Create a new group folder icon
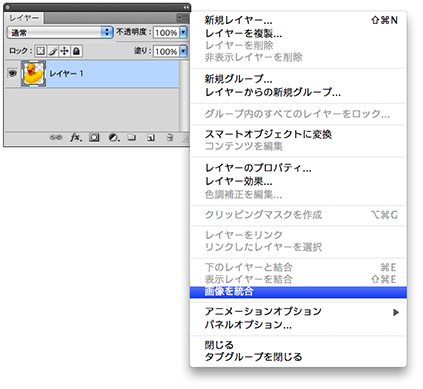The width and height of the screenshot is (423, 389). click(132, 137)
